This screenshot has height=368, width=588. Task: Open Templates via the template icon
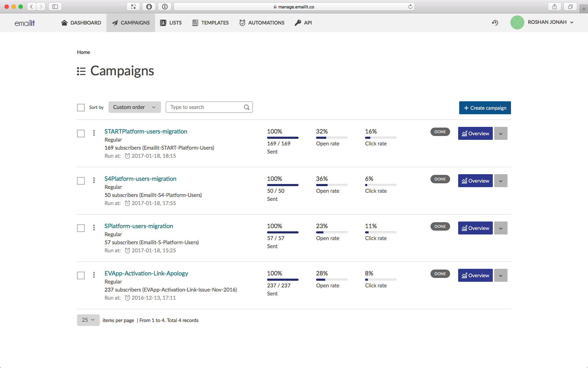(x=195, y=22)
